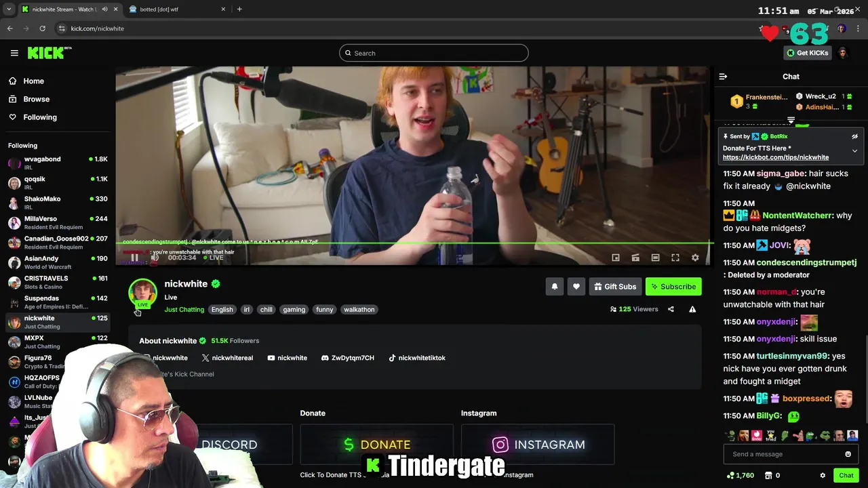Send message with Chat button

pyautogui.click(x=846, y=475)
